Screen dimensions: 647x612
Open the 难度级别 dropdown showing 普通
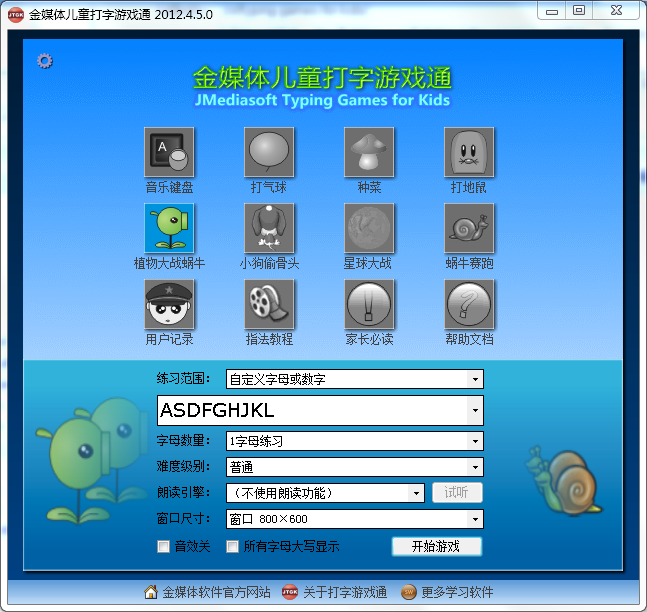[354, 467]
